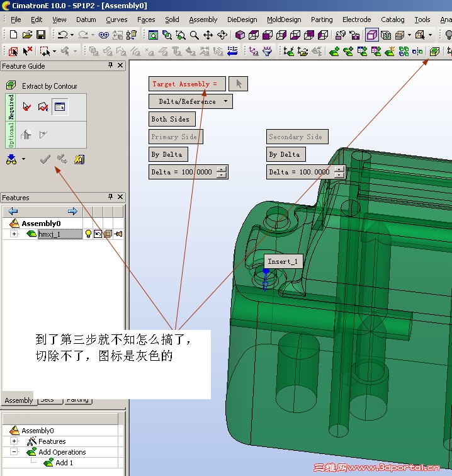Click the dashed rectangle selection icon
Viewport: 452px width, 476px height.
(45, 51)
